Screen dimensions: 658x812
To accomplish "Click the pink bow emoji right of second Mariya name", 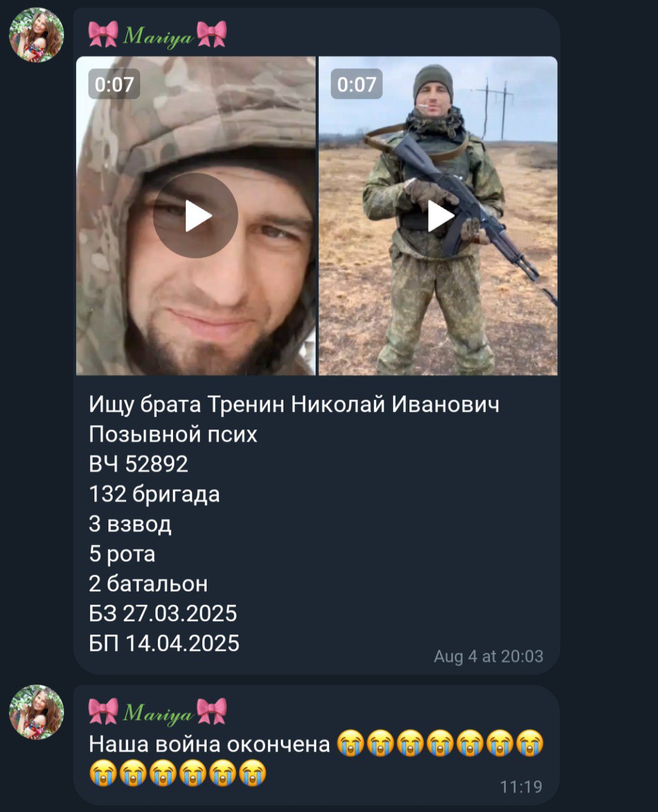I will 212,712.
